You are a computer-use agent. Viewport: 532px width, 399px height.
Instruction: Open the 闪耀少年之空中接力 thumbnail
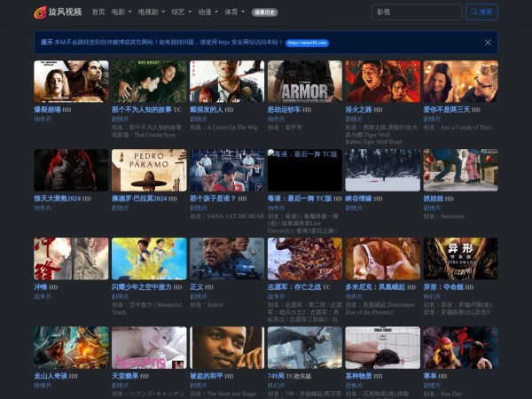coord(149,259)
